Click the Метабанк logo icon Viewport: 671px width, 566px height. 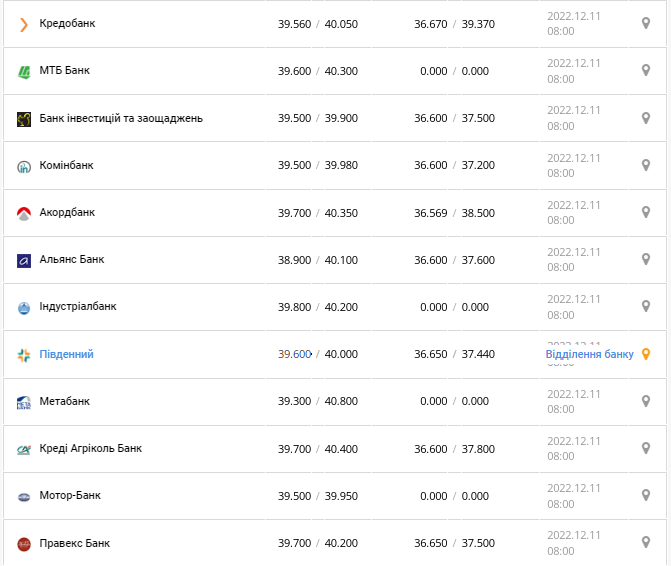pyautogui.click(x=24, y=403)
